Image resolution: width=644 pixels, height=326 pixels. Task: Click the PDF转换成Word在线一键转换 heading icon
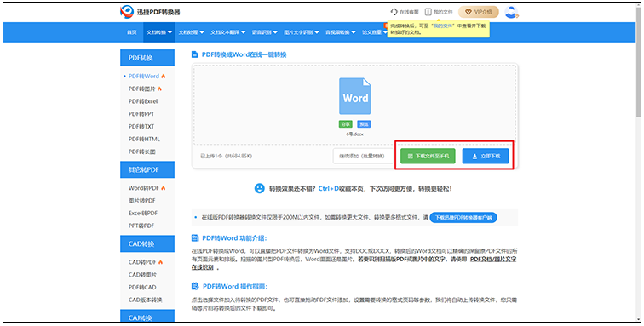coord(195,54)
